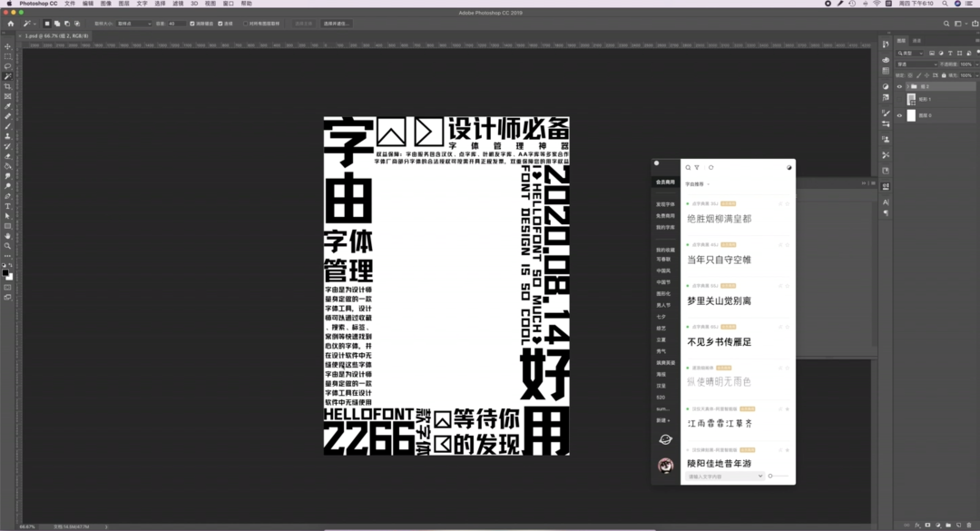Open 中国风 category in font manager

coord(663,270)
